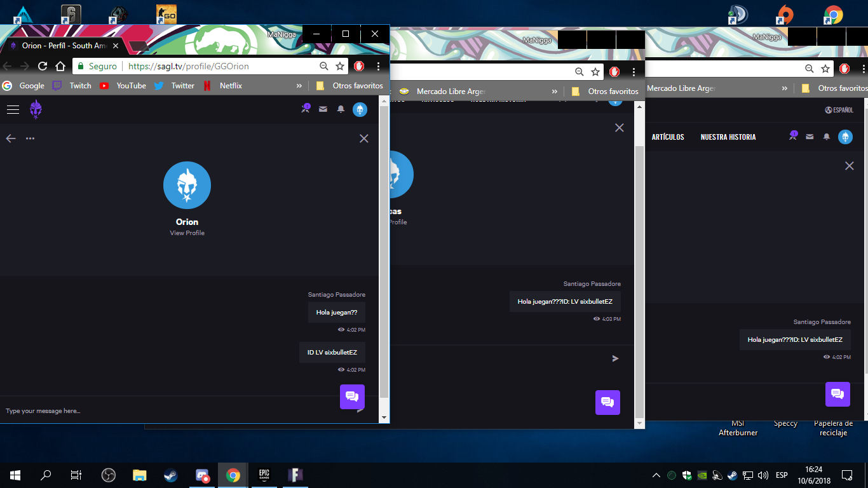Send the message with the arrow in the middle window

tap(615, 358)
